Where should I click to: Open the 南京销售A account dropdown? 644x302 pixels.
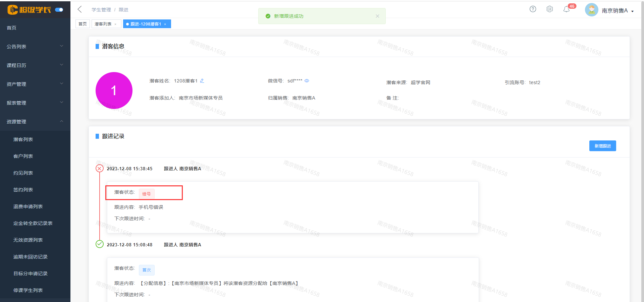click(x=618, y=11)
